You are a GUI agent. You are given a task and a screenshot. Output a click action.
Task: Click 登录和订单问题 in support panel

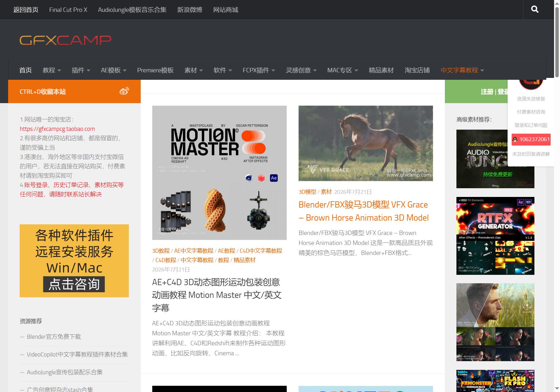click(531, 125)
